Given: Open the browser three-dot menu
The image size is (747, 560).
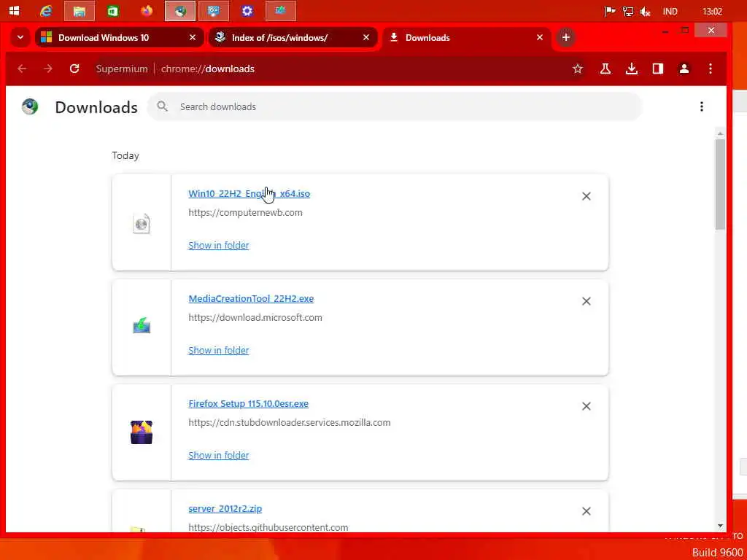Looking at the screenshot, I should point(711,69).
